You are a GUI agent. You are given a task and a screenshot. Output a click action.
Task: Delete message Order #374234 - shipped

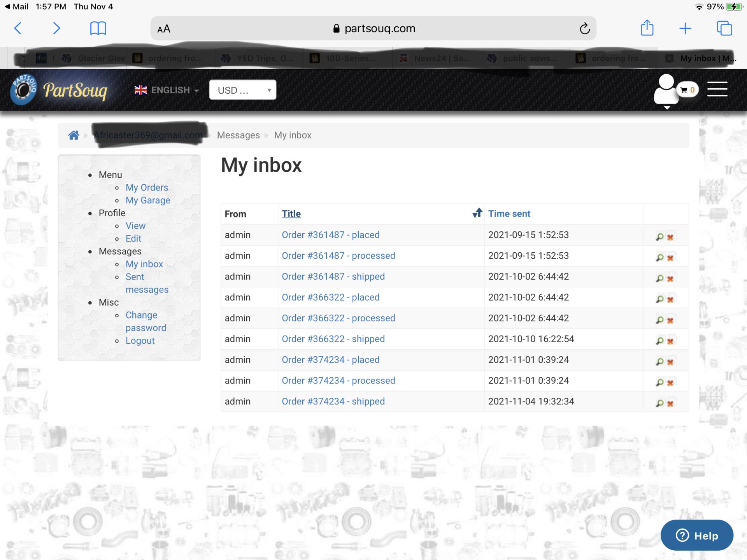click(670, 404)
